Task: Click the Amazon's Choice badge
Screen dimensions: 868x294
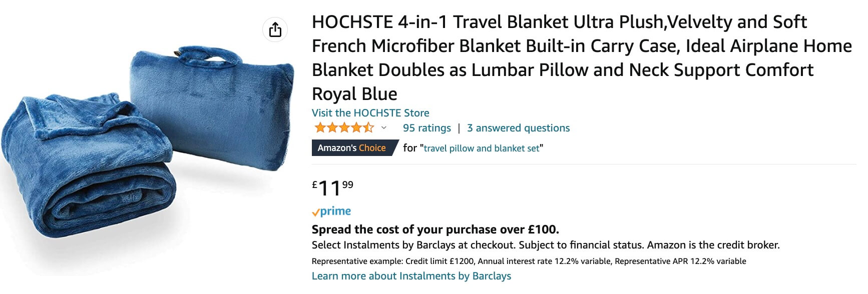Action: pos(352,148)
